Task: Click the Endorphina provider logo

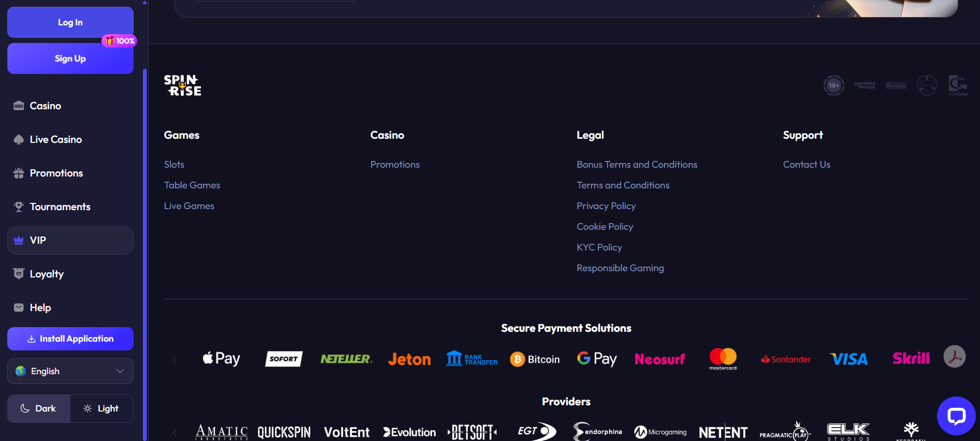Action: [x=597, y=432]
